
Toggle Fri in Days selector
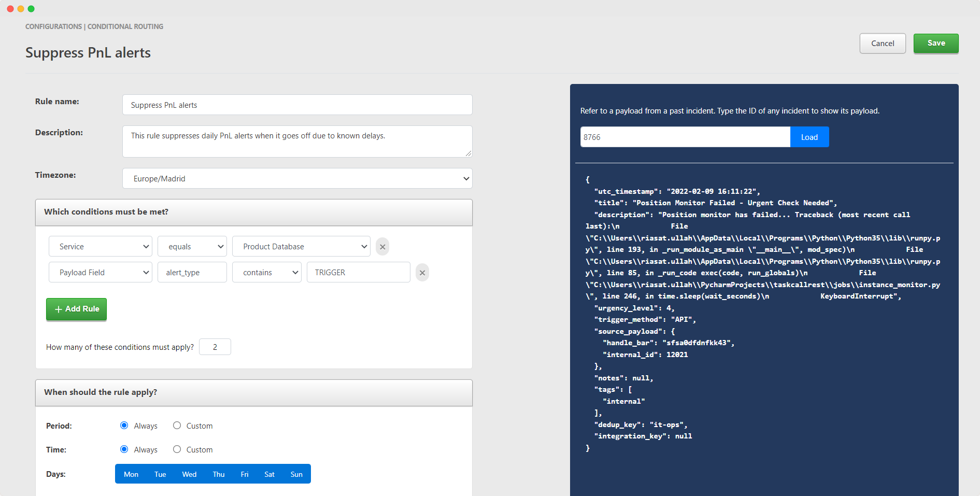coord(245,474)
